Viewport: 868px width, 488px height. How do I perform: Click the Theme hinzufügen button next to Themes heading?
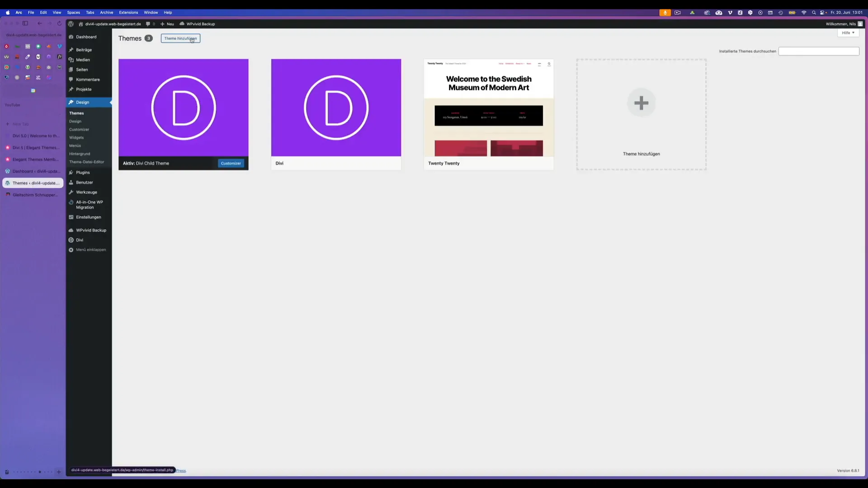click(180, 38)
